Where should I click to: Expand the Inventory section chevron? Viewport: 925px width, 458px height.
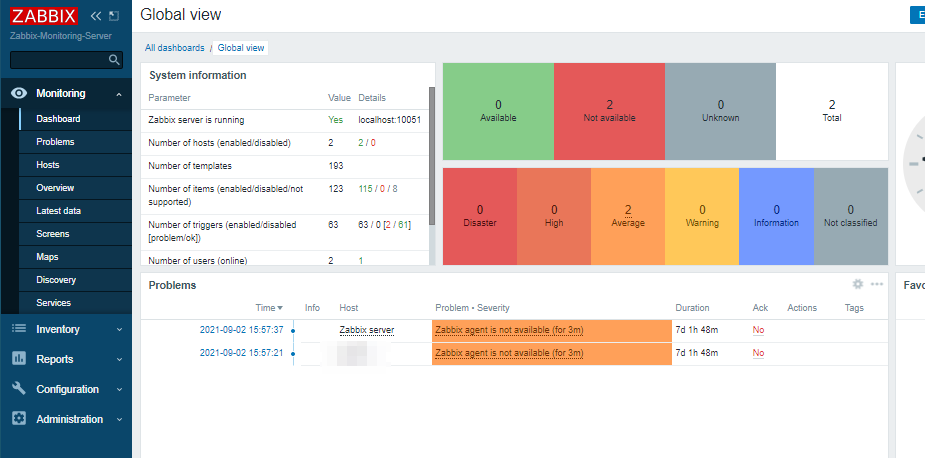click(x=119, y=329)
